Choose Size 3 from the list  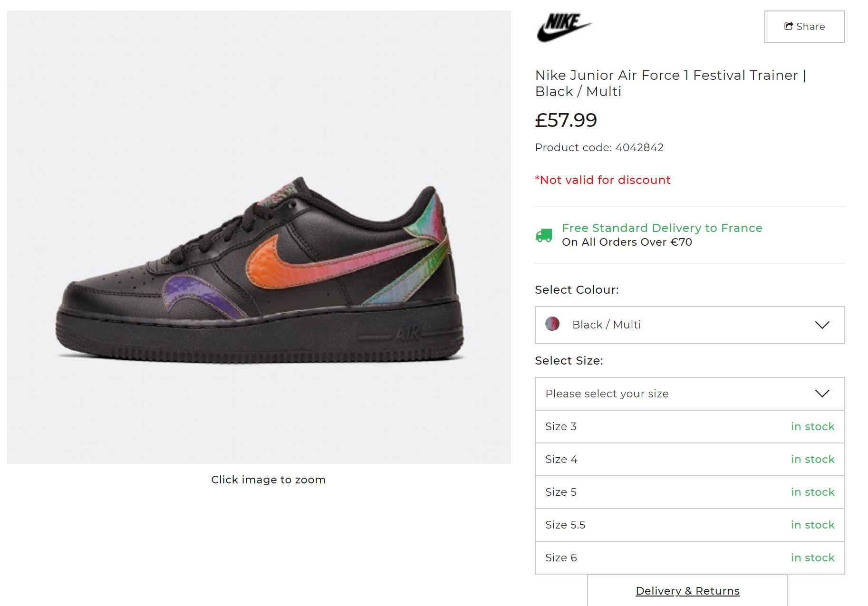click(690, 426)
